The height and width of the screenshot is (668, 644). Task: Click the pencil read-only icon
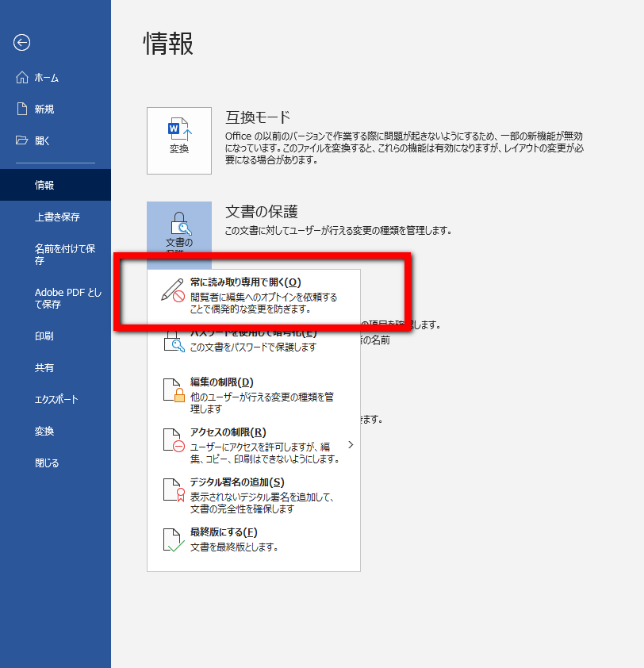pyautogui.click(x=173, y=290)
